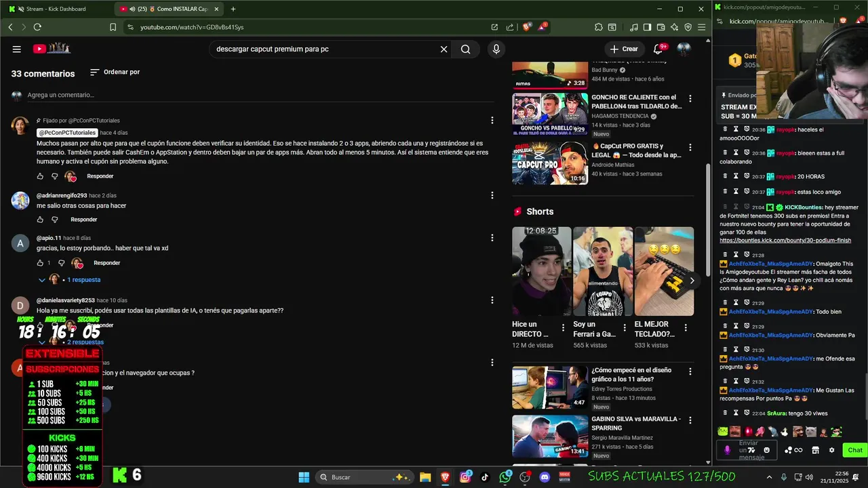The image size is (868, 488).
Task: Toggle the Brave sidebar panel
Action: click(647, 27)
